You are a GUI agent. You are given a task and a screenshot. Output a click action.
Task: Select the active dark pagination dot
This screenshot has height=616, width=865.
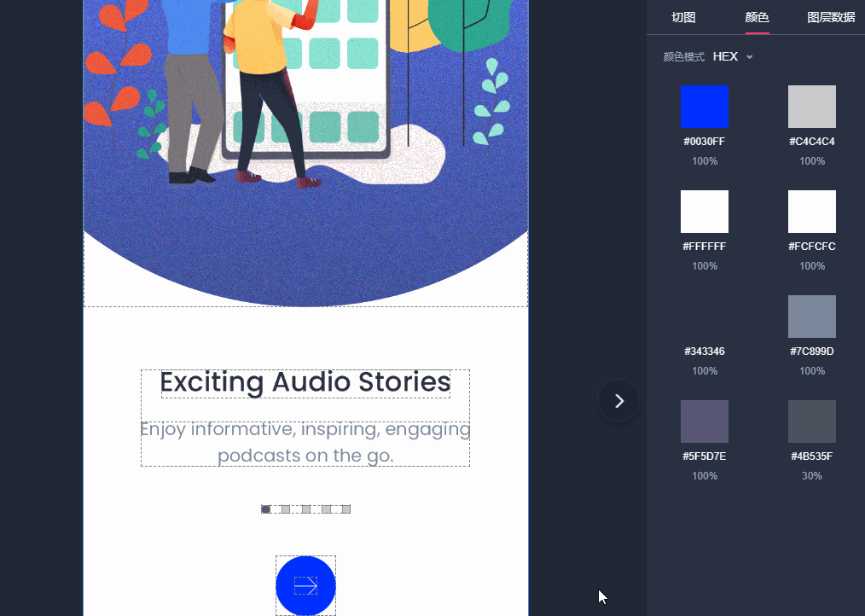[266, 509]
